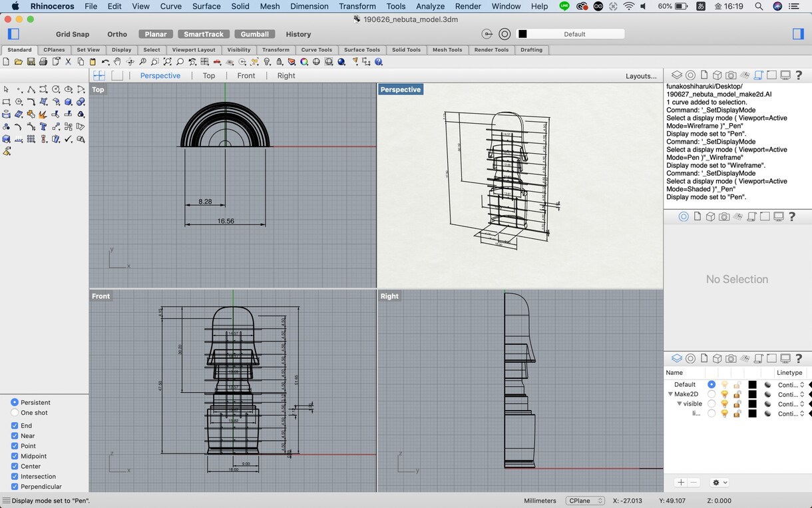Click the Make2D layer black color swatch
Screen dimensions: 812x508
click(x=752, y=394)
